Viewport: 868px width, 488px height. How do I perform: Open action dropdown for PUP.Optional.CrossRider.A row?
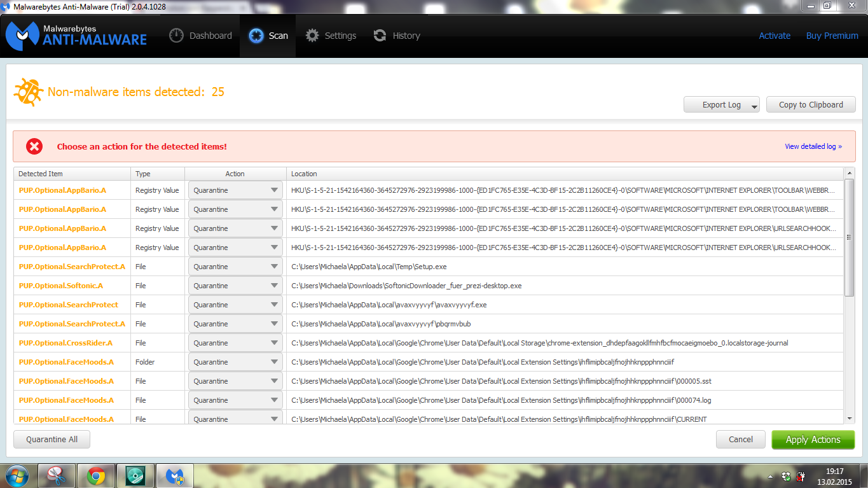tap(235, 343)
